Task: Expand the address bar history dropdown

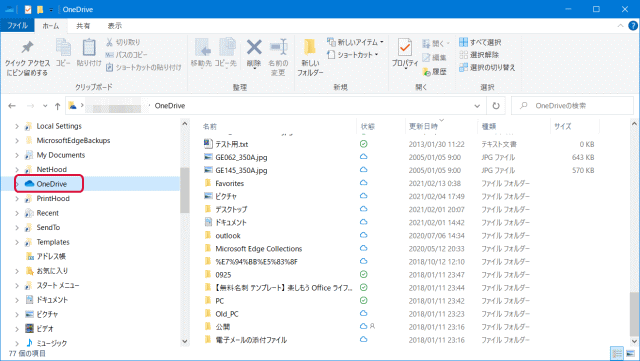Action: coord(477,106)
